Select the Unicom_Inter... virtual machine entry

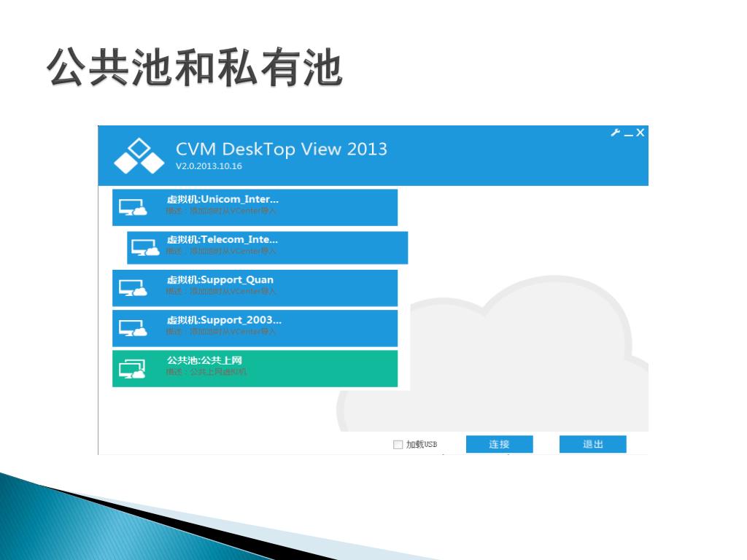click(x=255, y=207)
